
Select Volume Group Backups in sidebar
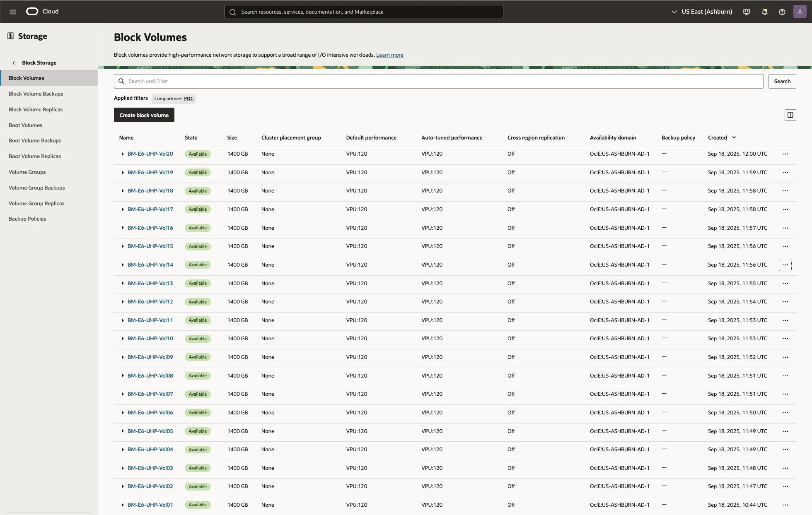(37, 188)
